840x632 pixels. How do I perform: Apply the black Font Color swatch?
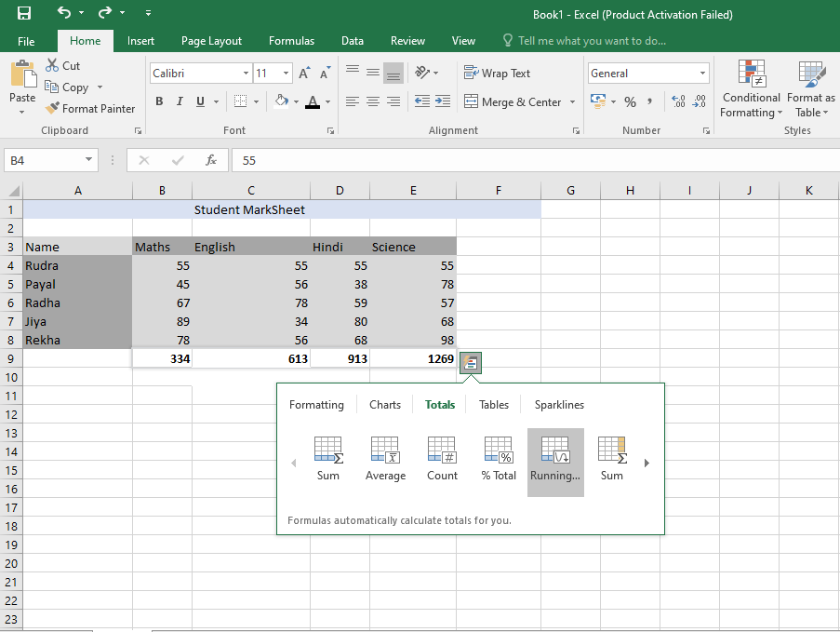pos(313,101)
